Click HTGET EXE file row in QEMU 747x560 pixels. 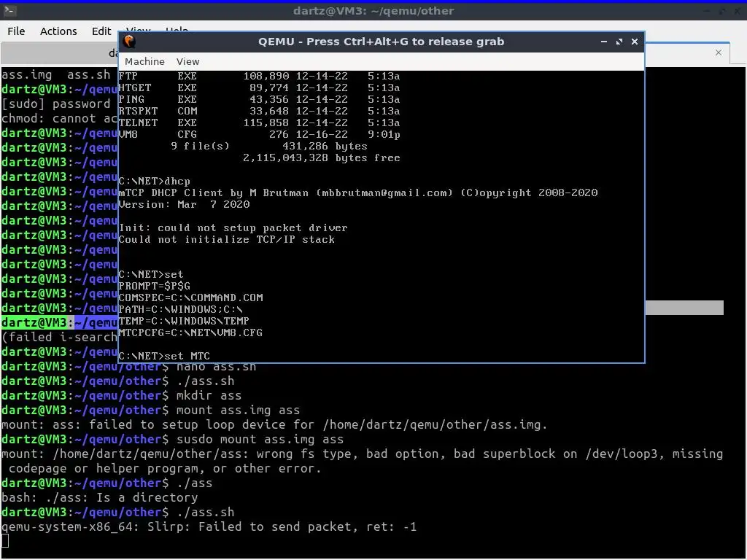point(259,87)
